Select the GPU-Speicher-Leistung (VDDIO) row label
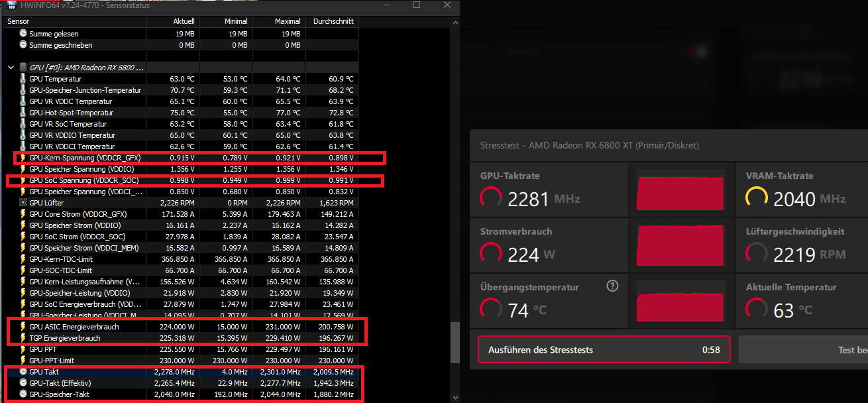This screenshot has height=403, width=868. pos(80,293)
